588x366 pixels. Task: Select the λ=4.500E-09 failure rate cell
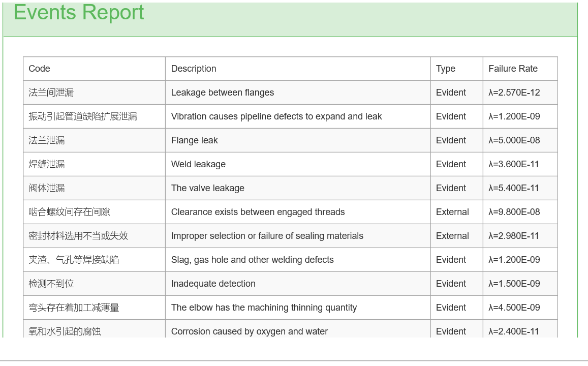pyautogui.click(x=514, y=308)
